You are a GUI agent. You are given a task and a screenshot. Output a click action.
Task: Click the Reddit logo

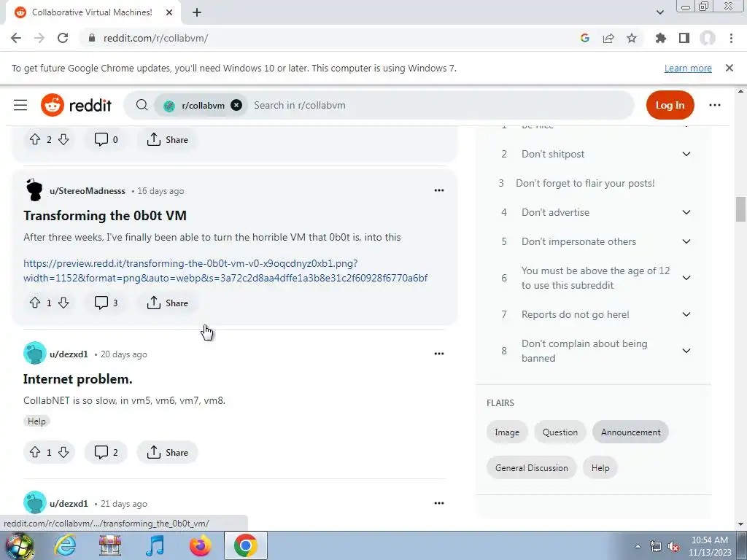click(76, 105)
